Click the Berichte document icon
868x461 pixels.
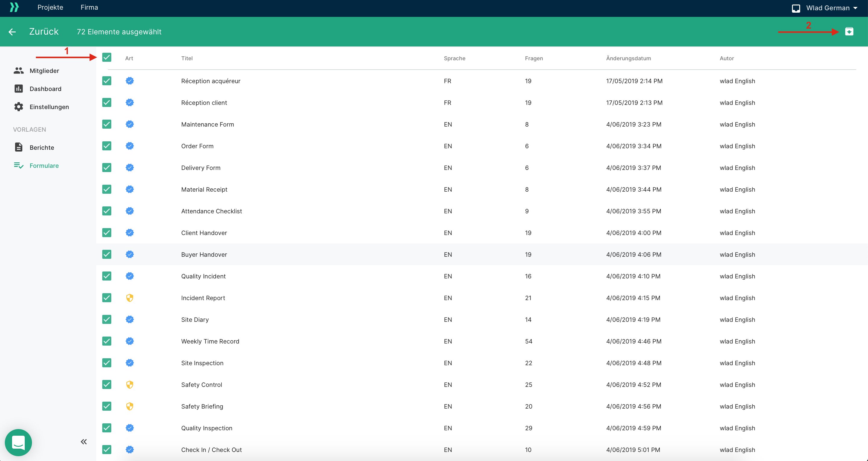[18, 147]
